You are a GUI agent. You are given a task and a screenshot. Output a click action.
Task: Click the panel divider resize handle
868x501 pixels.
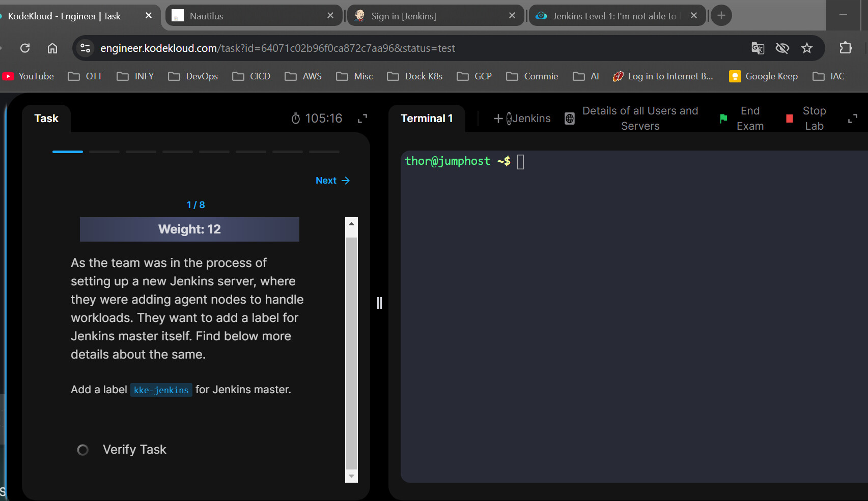tap(379, 303)
